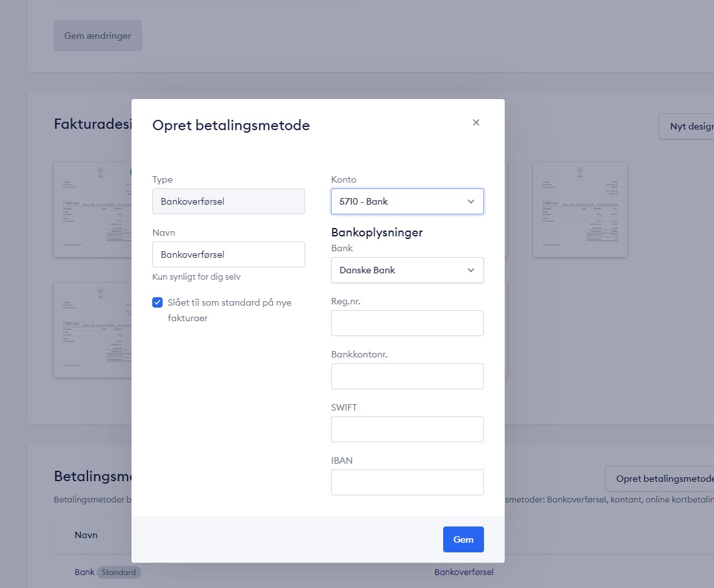Click the Bank Standard row name
Viewport: 714px width, 588px height.
[85, 572]
